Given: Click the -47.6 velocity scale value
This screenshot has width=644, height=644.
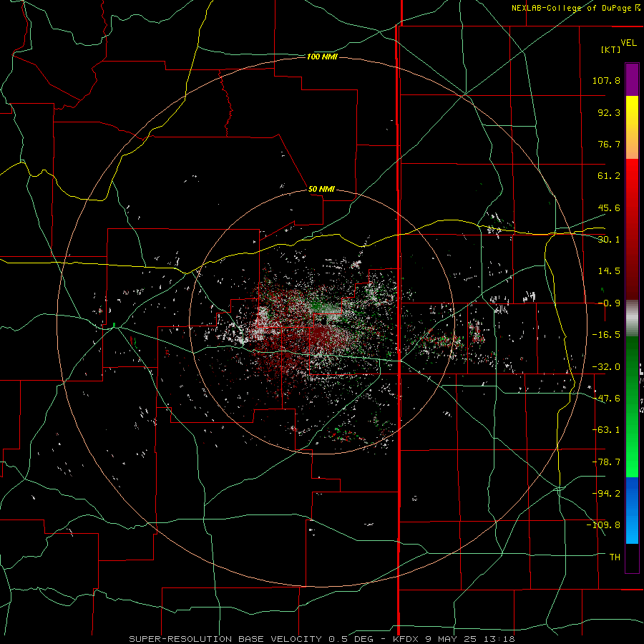Looking at the screenshot, I should pos(606,399).
